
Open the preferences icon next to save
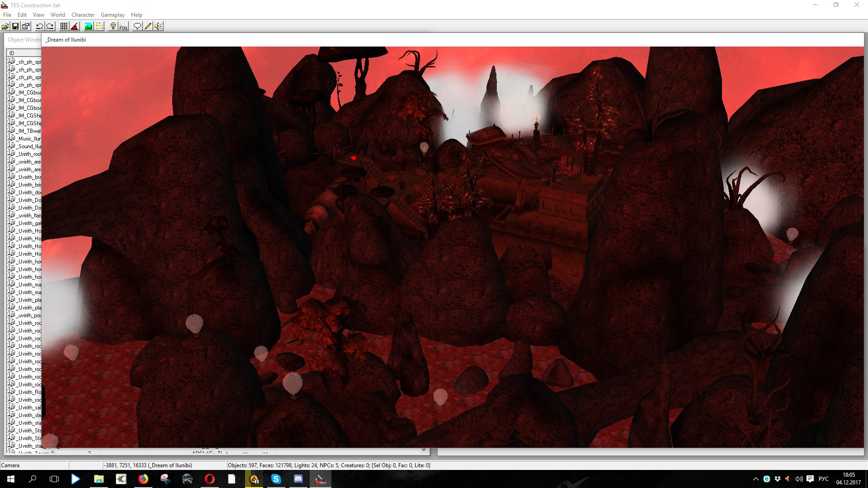pos(26,26)
